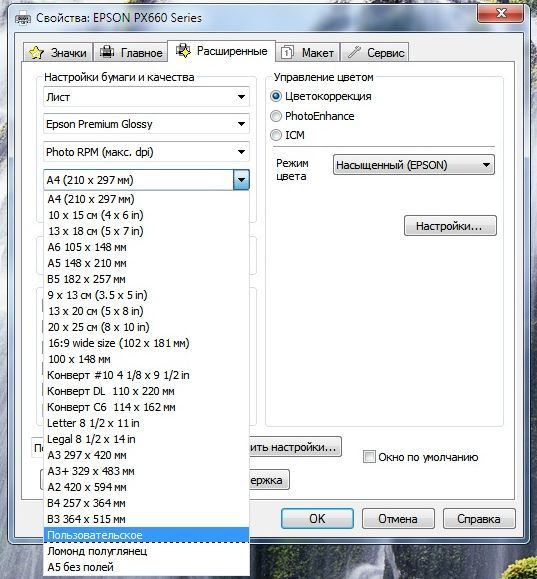Click the Настройки... button

click(450, 226)
